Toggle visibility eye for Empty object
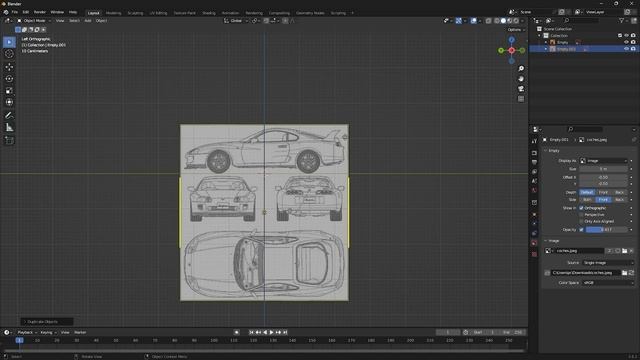Screen dimensions: 640x360 [x=627, y=42]
